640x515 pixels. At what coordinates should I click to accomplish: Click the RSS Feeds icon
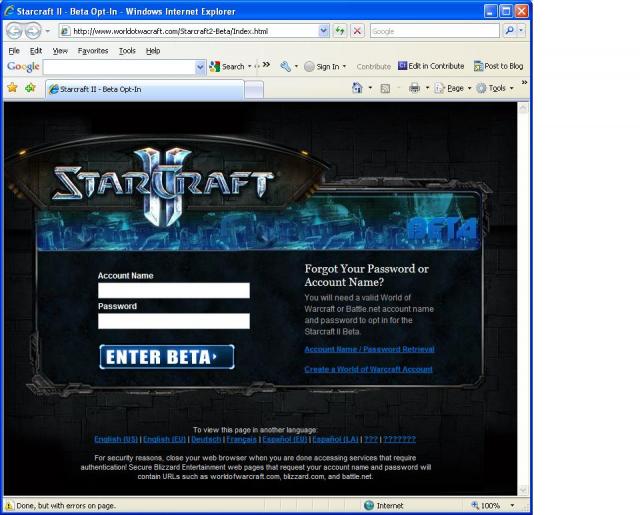(385, 88)
